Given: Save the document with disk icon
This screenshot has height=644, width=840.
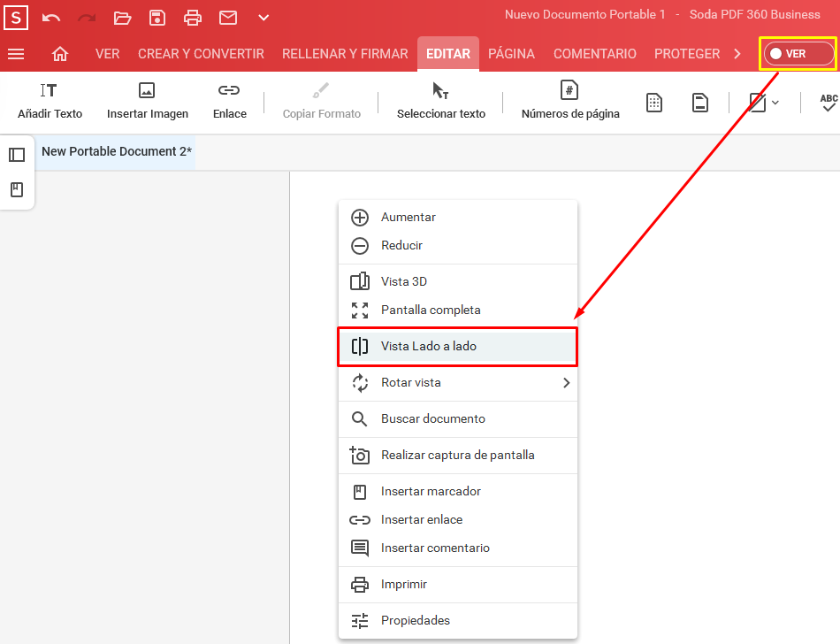Looking at the screenshot, I should 157,18.
